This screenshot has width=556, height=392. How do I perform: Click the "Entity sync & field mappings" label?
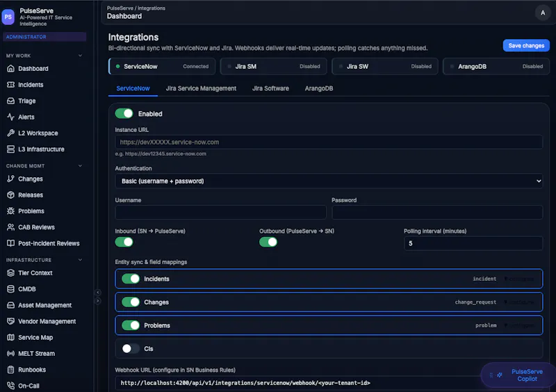151,262
